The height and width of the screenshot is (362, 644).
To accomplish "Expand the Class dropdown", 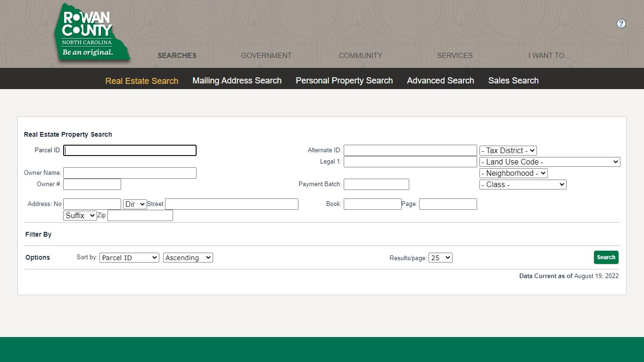I will click(523, 185).
